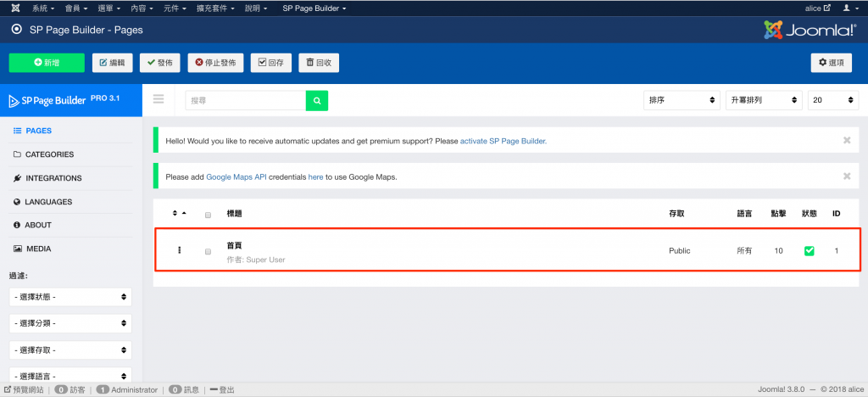The height and width of the screenshot is (397, 868).
Task: Click into the 搜尋 search field
Action: coord(245,100)
